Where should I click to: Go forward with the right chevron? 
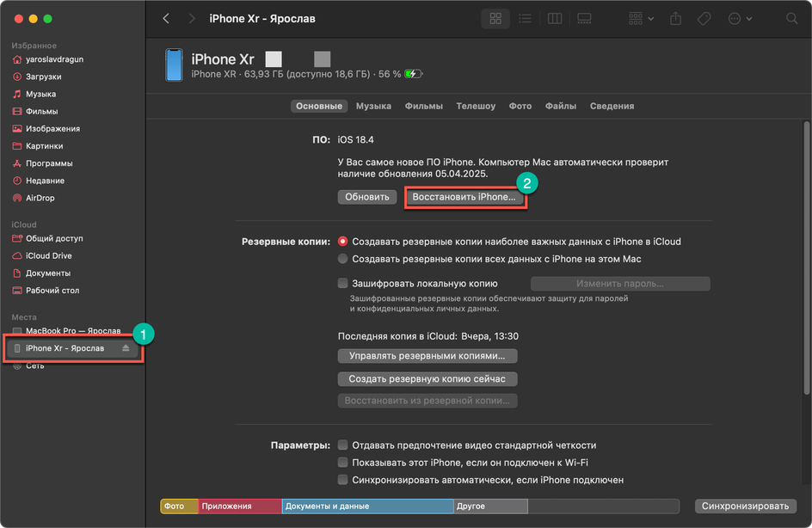[x=192, y=19]
